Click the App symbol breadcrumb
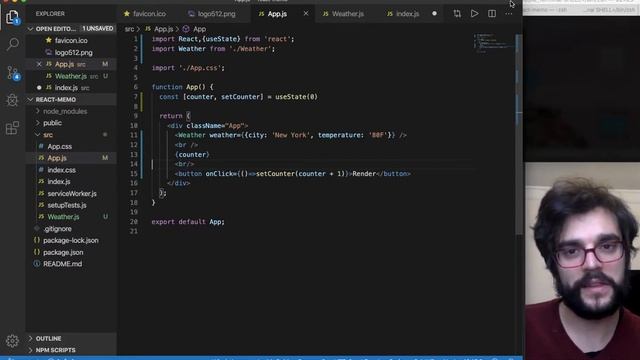Screen dimensions: 640x360 click(x=194, y=29)
